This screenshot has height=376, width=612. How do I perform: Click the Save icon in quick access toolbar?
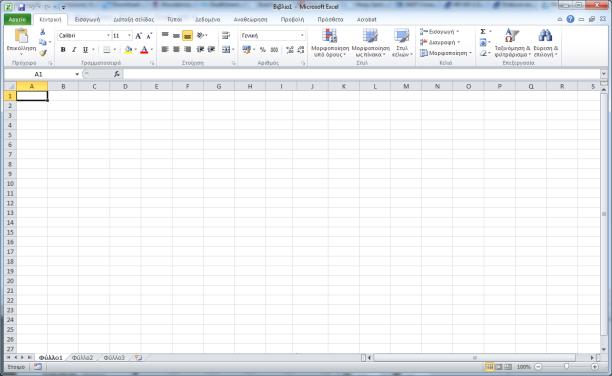(x=21, y=7)
